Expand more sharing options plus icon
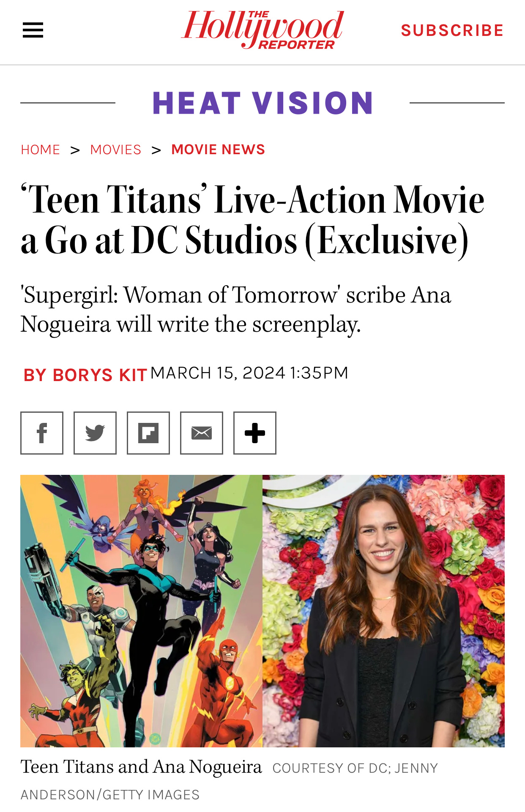The height and width of the screenshot is (812, 525). [x=255, y=433]
